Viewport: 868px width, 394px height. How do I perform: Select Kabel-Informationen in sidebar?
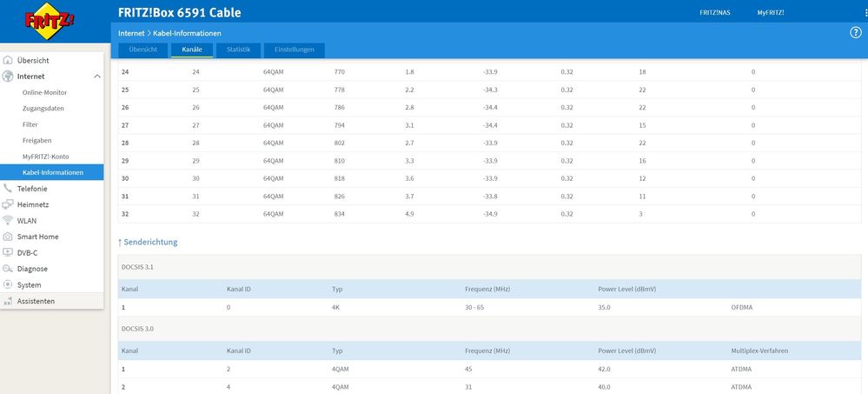coord(51,172)
